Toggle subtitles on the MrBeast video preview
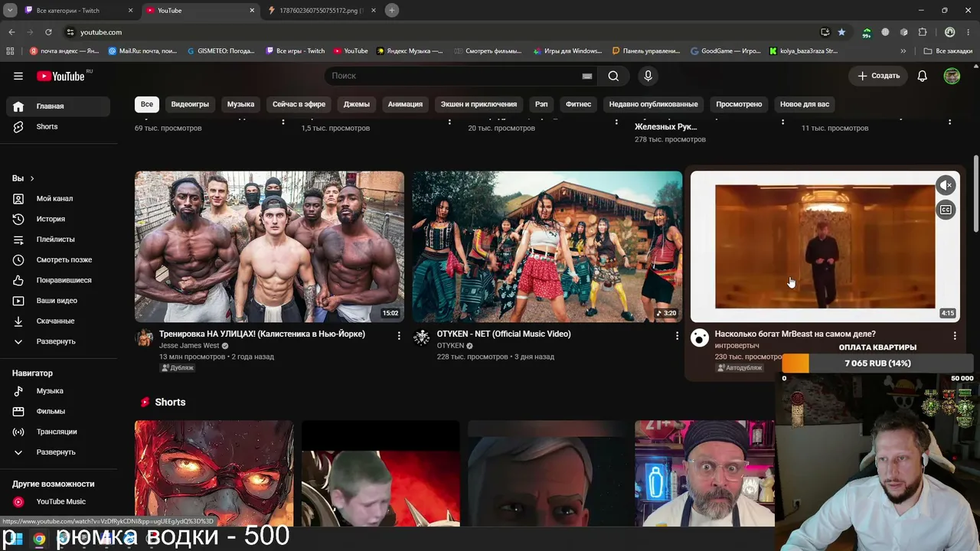This screenshot has width=980, height=551. click(946, 210)
